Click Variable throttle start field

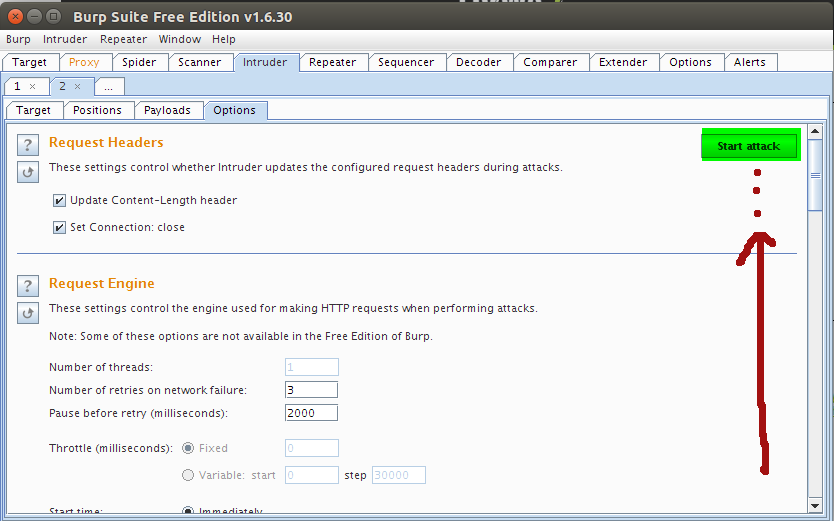pyautogui.click(x=312, y=475)
